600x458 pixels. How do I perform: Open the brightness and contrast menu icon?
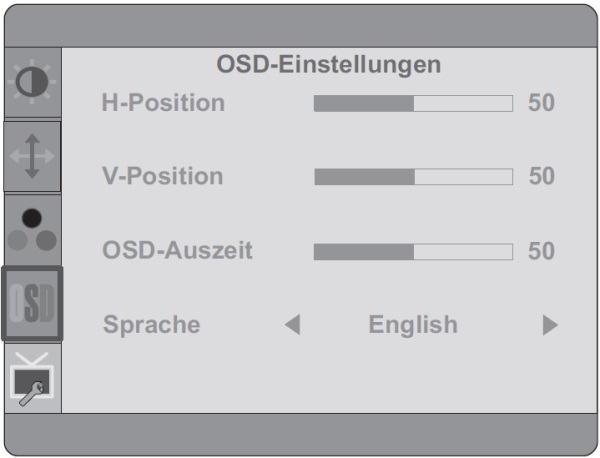(x=32, y=82)
